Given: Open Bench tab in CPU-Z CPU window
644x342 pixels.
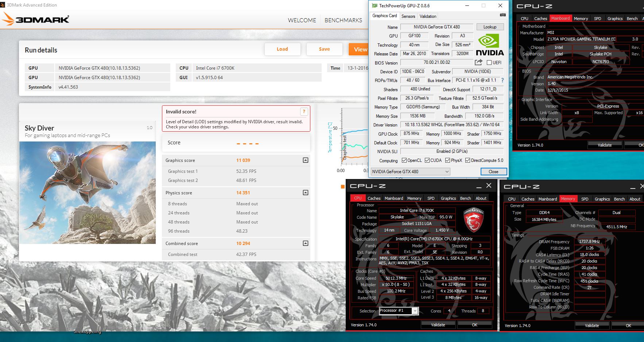Looking at the screenshot, I should point(465,198).
